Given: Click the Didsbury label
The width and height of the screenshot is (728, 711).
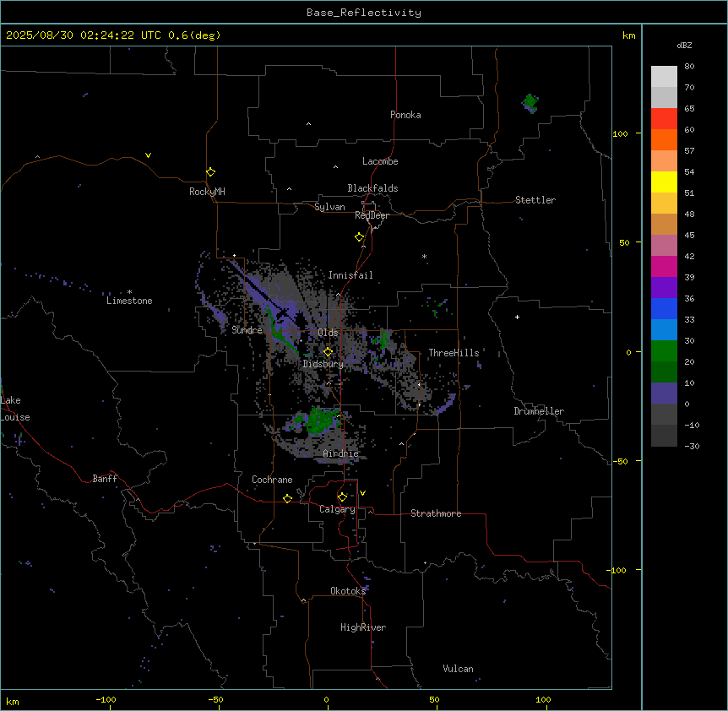Looking at the screenshot, I should [x=323, y=364].
